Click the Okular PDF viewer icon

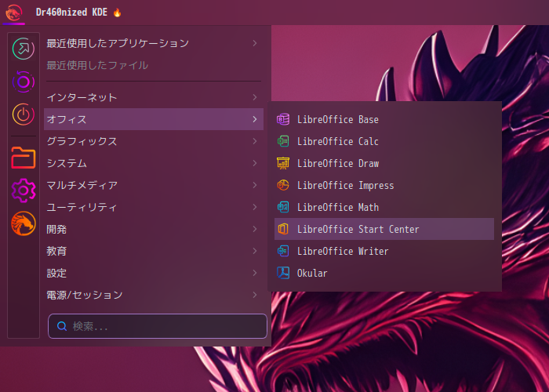[x=283, y=273]
